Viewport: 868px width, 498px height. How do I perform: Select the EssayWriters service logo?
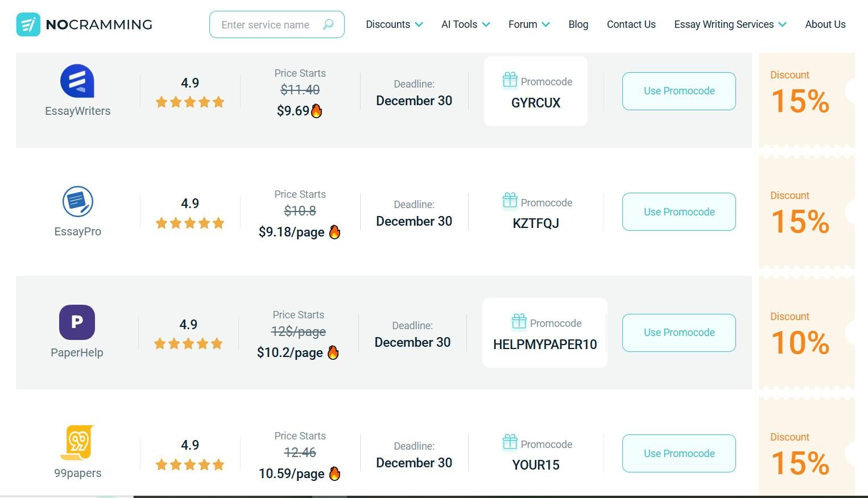pos(77,81)
